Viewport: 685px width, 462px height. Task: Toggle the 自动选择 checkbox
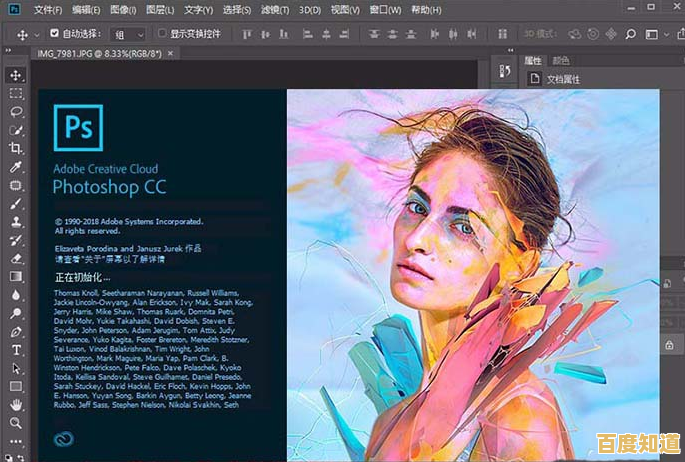[55, 33]
